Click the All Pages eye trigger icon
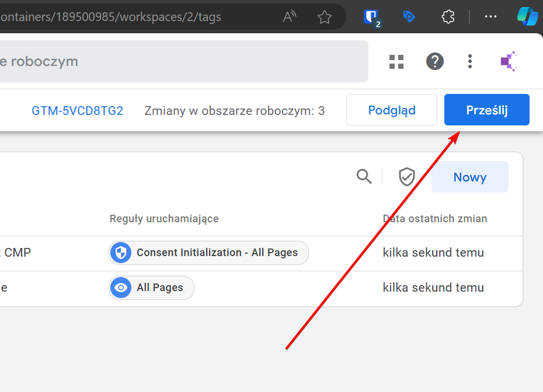Image resolution: width=543 pixels, height=392 pixels. coord(121,288)
